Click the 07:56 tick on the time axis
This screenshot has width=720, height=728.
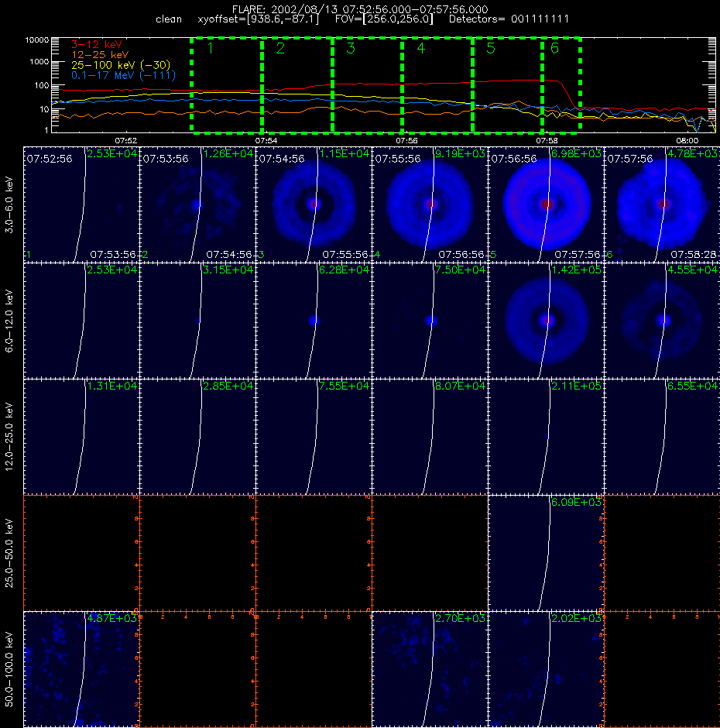pos(406,140)
